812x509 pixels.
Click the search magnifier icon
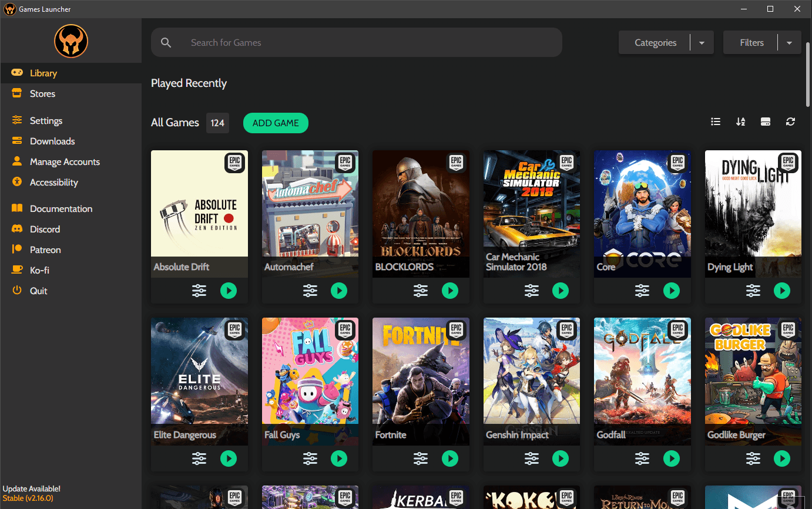click(166, 43)
